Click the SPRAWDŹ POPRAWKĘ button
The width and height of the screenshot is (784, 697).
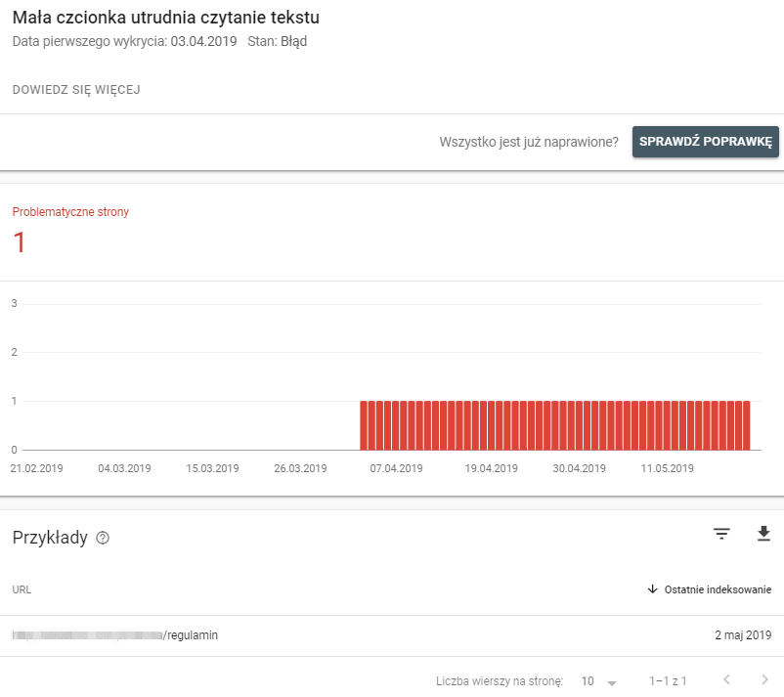706,142
